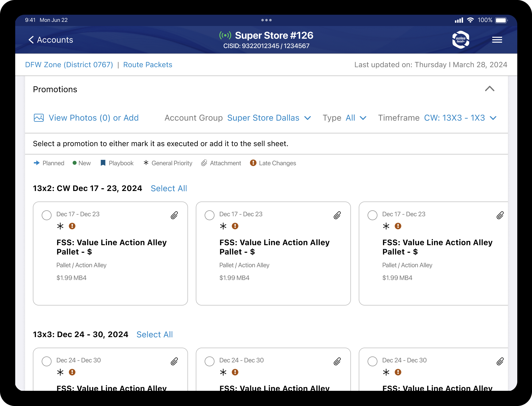Click late changes icon on first Dec 17 card
532x406 pixels.
click(x=72, y=226)
